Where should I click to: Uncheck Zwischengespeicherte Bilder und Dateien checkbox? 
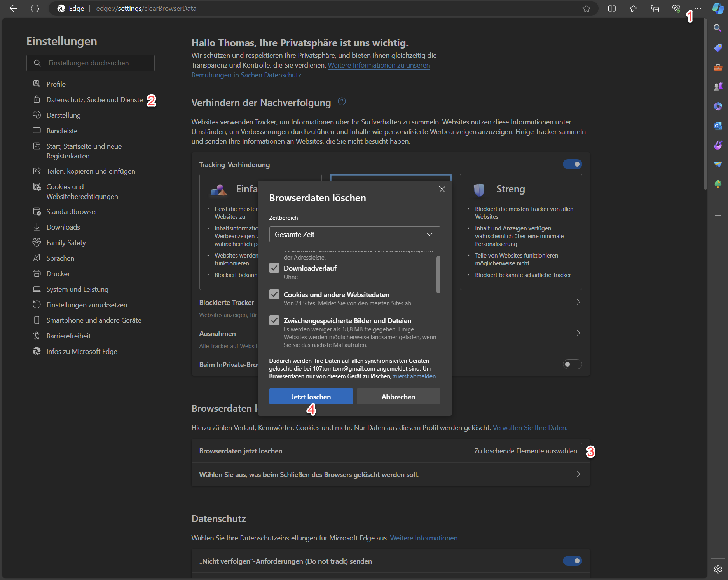coord(274,320)
